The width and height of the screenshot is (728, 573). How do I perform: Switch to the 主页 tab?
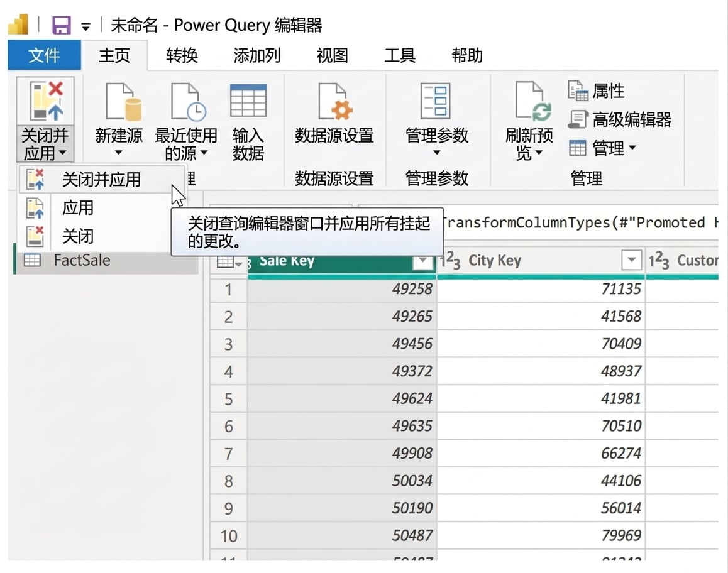114,55
